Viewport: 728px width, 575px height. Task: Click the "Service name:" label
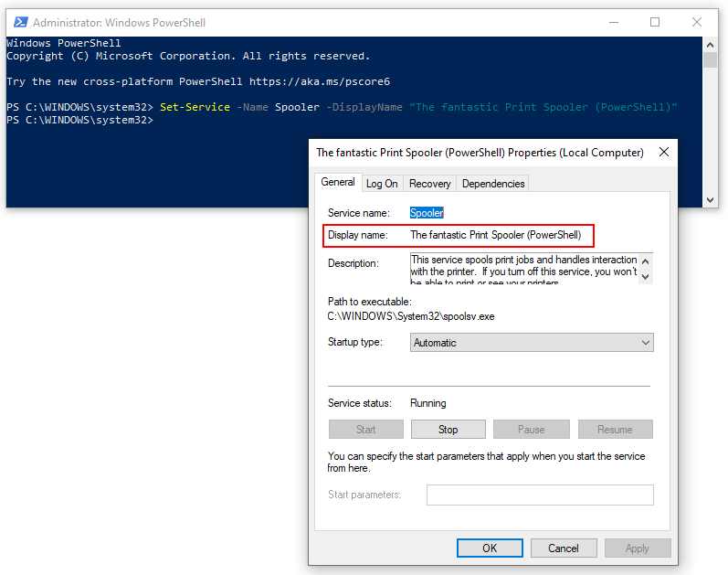point(359,213)
